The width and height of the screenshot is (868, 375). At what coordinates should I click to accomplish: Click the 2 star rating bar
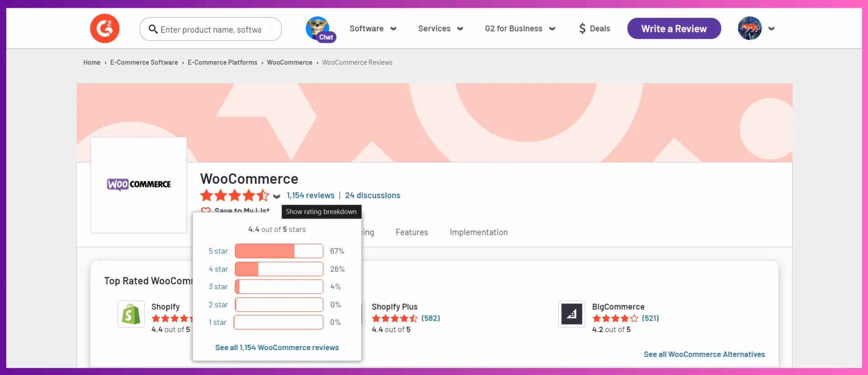pyautogui.click(x=279, y=305)
